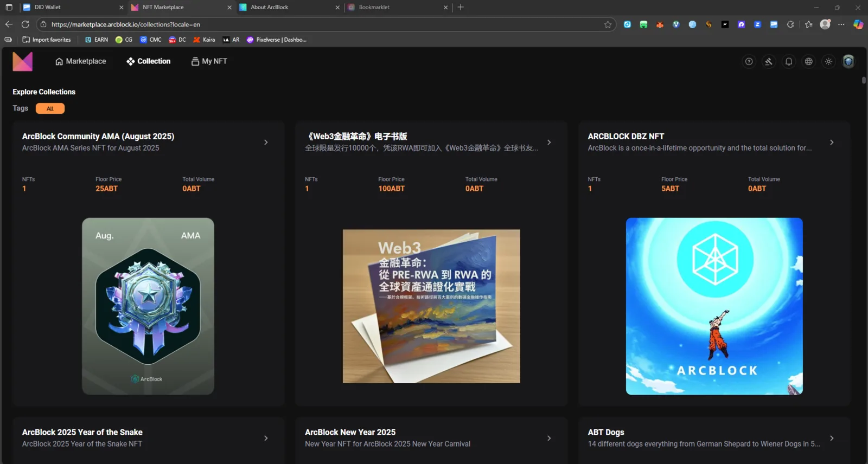Open the My NFT nav item

[209, 61]
